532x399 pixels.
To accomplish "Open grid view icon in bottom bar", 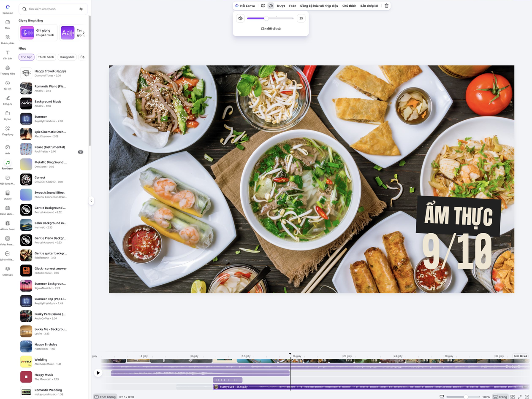I will pyautogui.click(x=513, y=397).
